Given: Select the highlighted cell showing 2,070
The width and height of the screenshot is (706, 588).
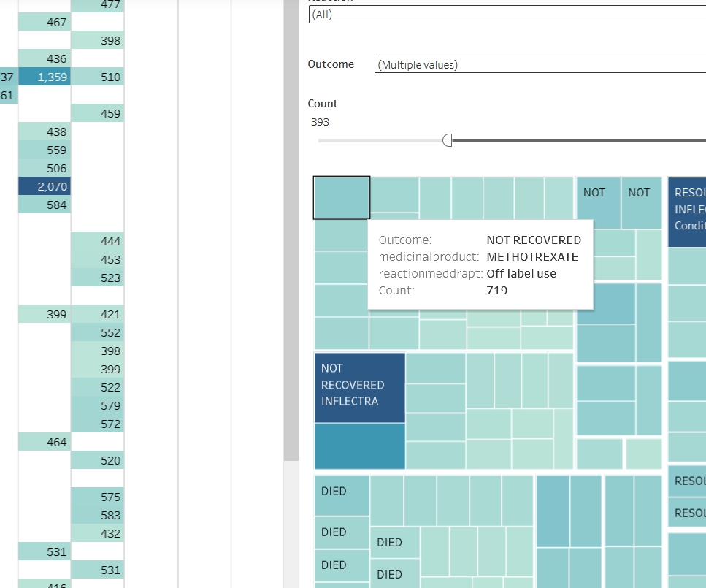Looking at the screenshot, I should point(45,186).
